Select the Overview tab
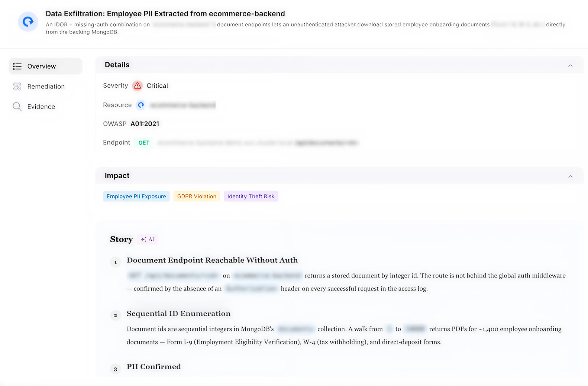The width and height of the screenshot is (588, 386). click(46, 66)
